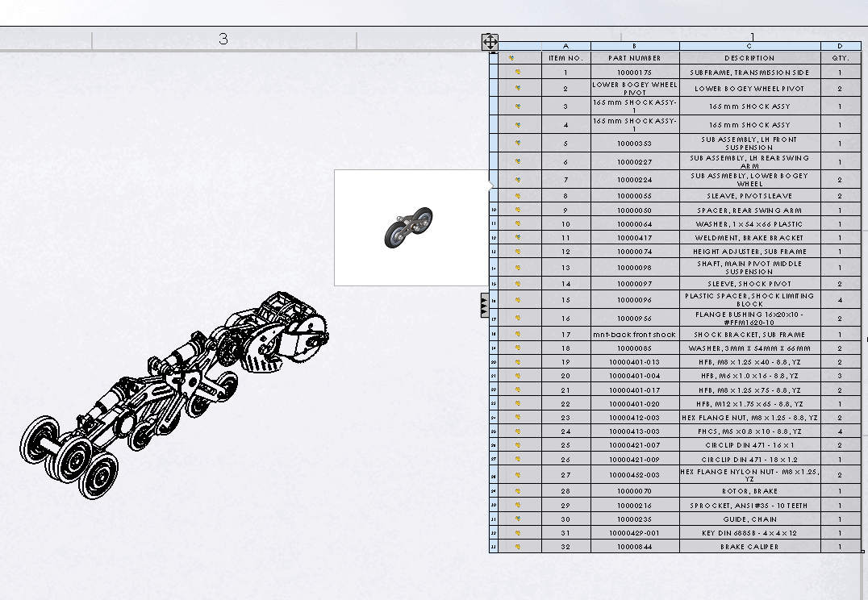Click the component icon for item 1
Viewport: 868px width, 600px height.
pyautogui.click(x=518, y=72)
